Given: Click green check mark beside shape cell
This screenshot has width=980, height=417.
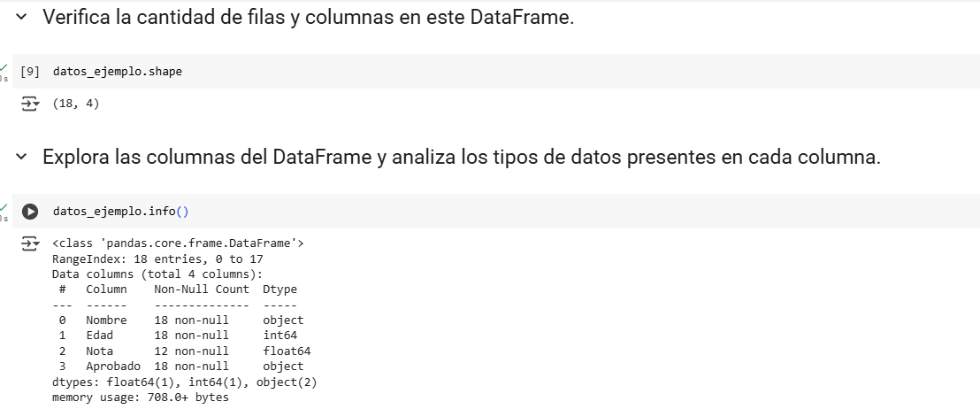Looking at the screenshot, I should pyautogui.click(x=4, y=66).
